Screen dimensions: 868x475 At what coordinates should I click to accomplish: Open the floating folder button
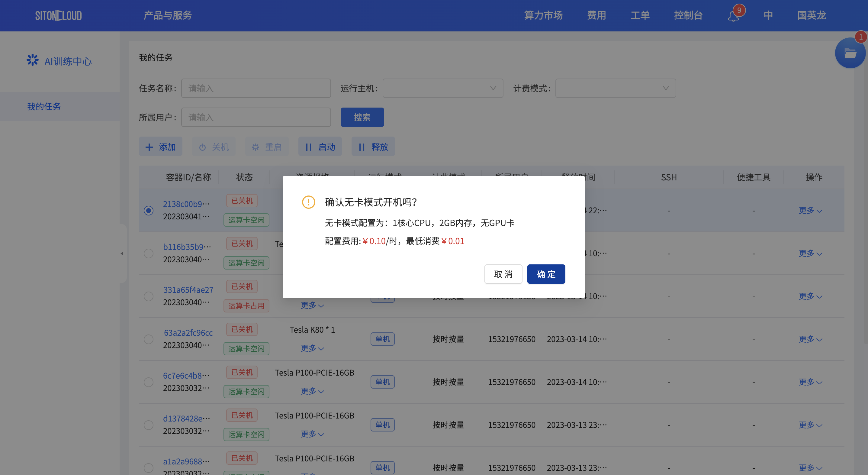point(850,53)
